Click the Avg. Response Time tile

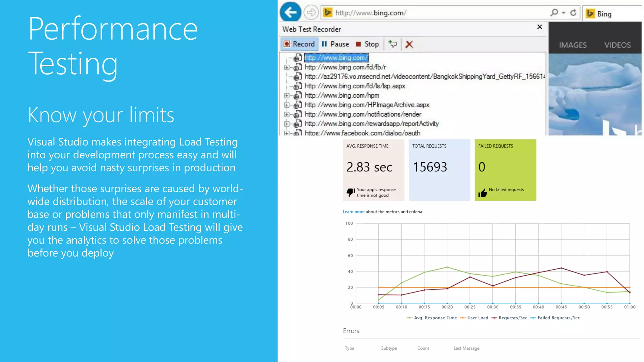coord(373,170)
